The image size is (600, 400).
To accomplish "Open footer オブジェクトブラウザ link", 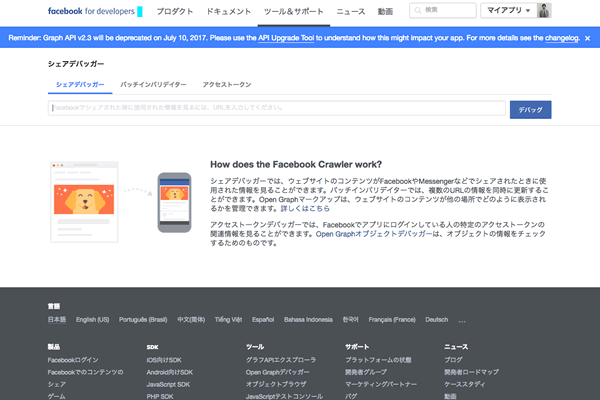I will click(276, 385).
